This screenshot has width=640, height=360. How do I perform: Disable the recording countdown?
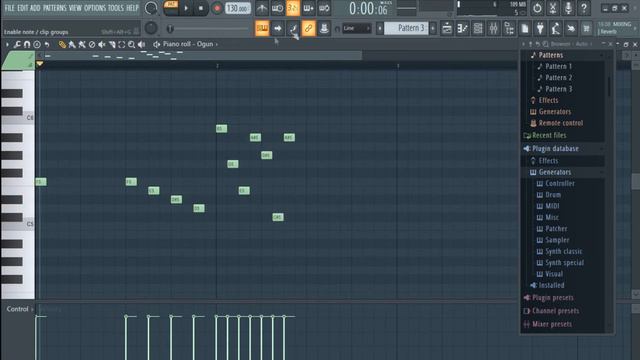pyautogui.click(x=293, y=8)
